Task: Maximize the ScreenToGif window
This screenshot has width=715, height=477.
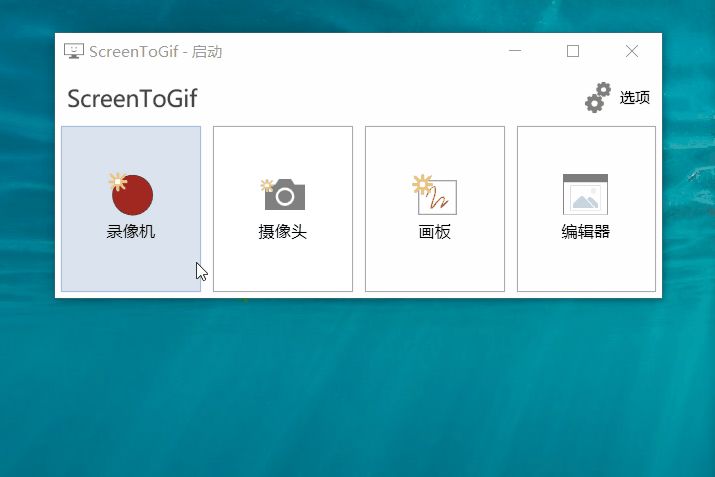Action: pos(573,51)
